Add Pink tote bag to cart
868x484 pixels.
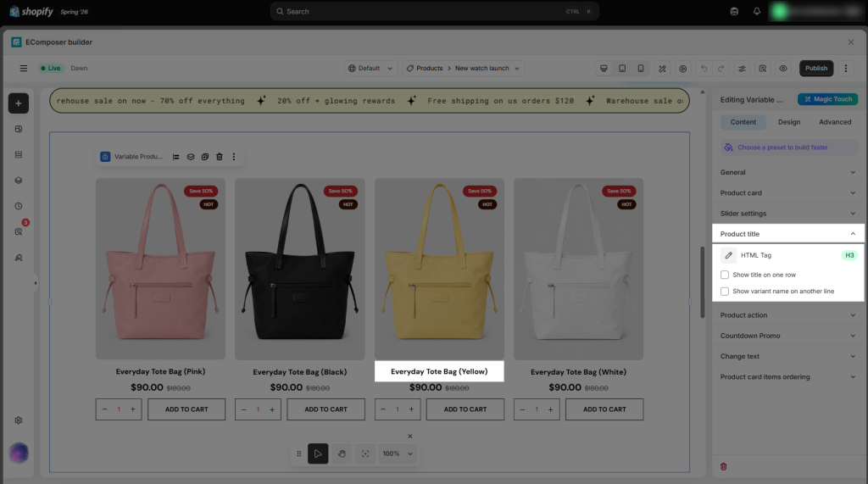[x=186, y=409]
